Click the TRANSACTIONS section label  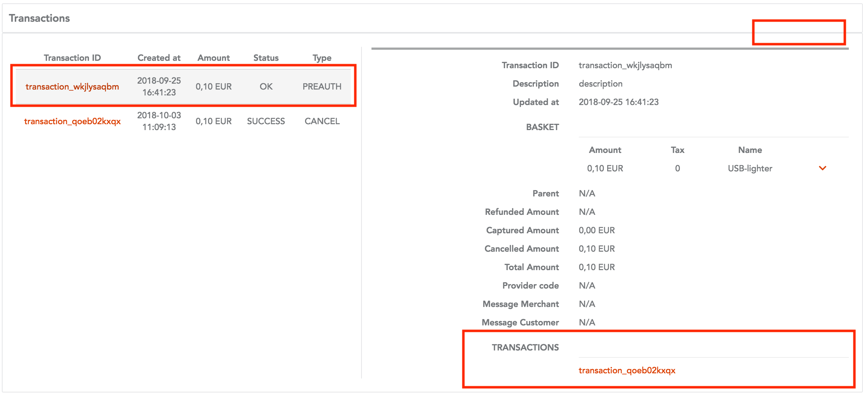(525, 348)
